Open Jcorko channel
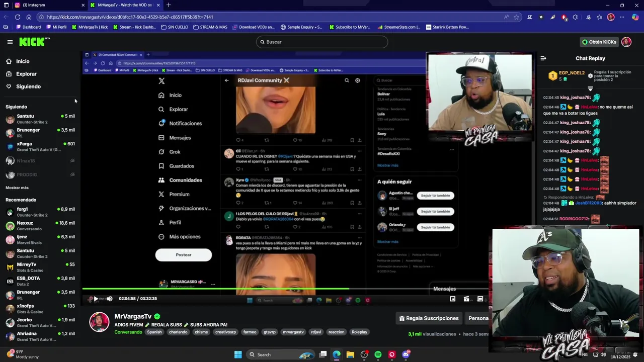This screenshot has height=362, width=644. (x=40, y=322)
